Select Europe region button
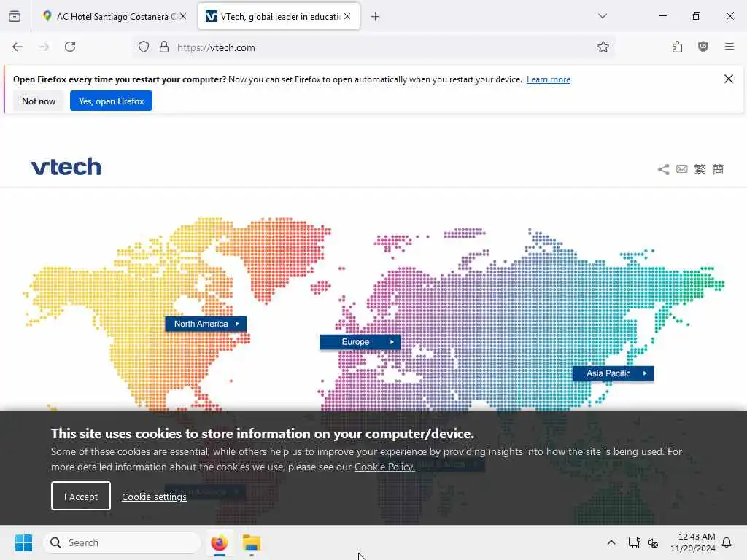The width and height of the screenshot is (747, 560). pyautogui.click(x=360, y=342)
